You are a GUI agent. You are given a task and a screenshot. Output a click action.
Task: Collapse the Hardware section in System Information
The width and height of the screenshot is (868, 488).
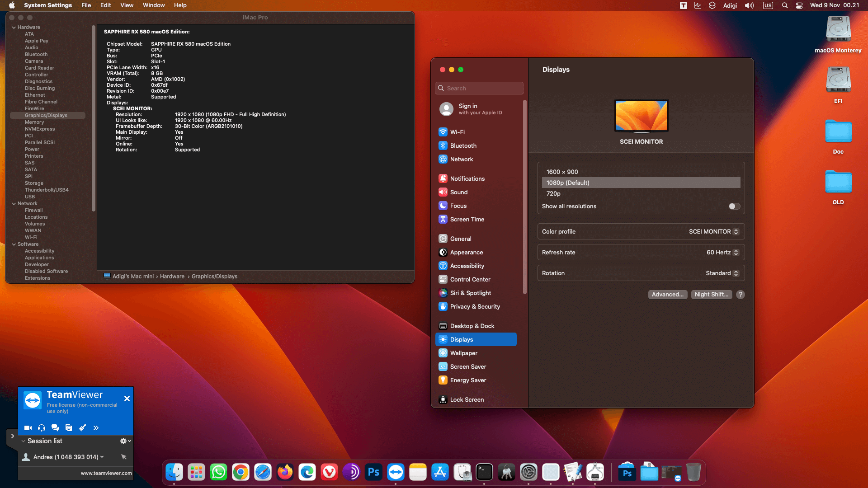[x=14, y=27]
